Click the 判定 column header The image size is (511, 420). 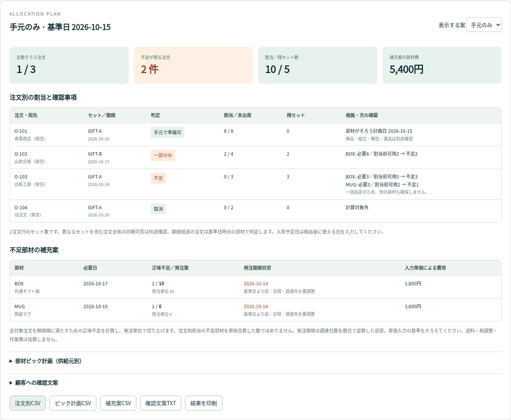pyautogui.click(x=156, y=115)
